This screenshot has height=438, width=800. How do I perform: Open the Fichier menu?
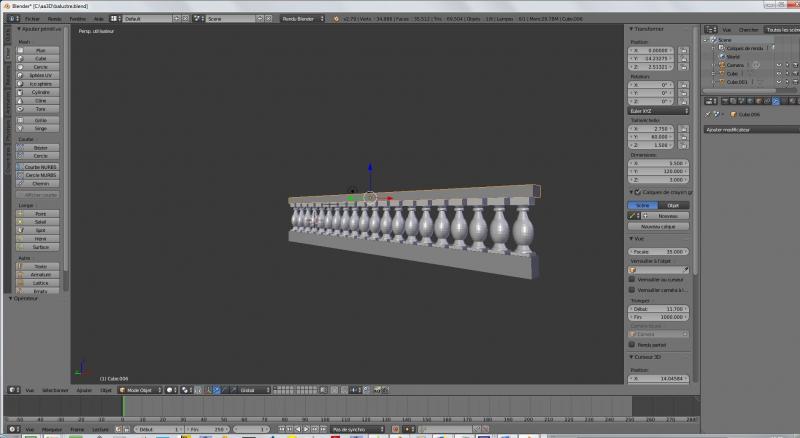[x=33, y=18]
